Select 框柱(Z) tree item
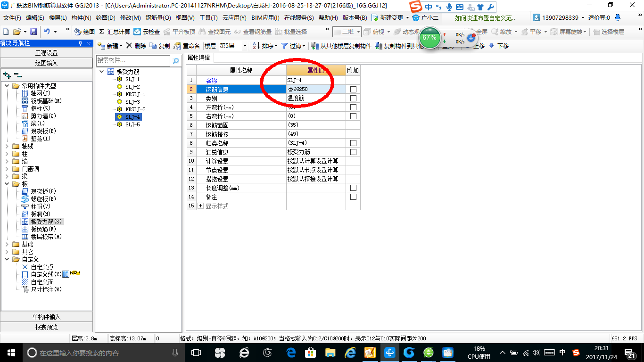The image size is (644, 362). coord(36,108)
